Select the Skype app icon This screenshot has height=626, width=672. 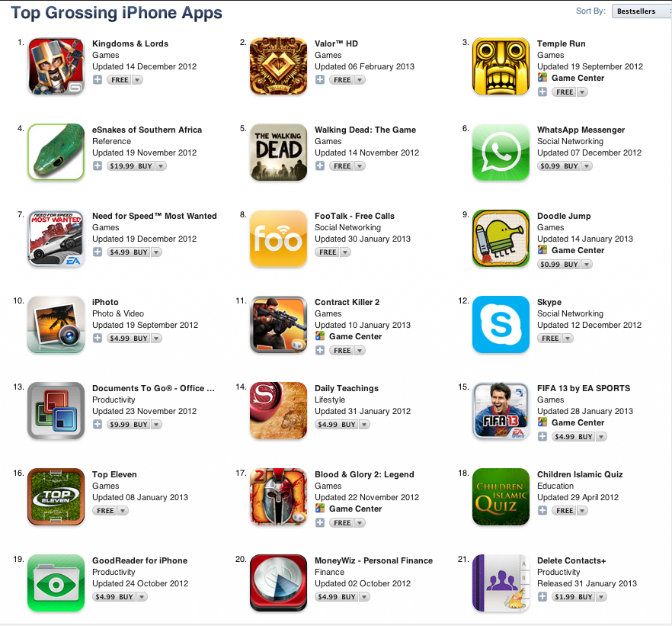[x=501, y=325]
